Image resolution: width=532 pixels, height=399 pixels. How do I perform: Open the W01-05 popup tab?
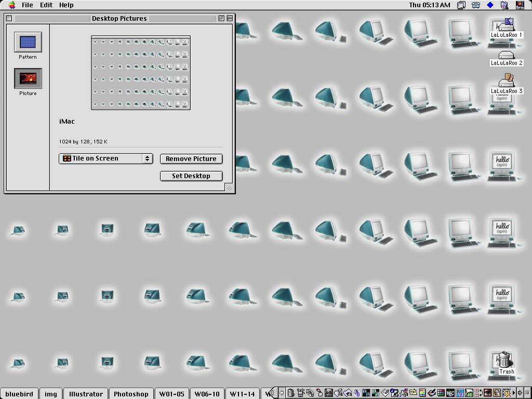(x=171, y=394)
